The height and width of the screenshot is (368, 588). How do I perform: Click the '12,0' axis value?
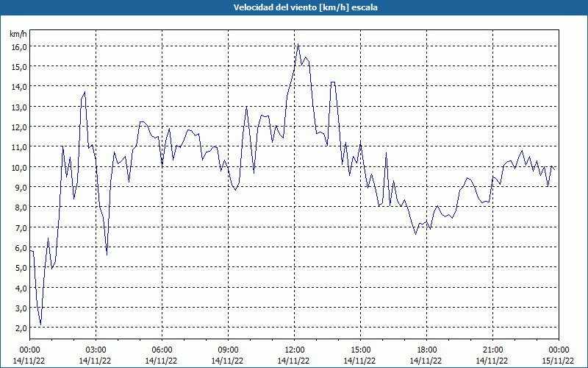pyautogui.click(x=19, y=127)
